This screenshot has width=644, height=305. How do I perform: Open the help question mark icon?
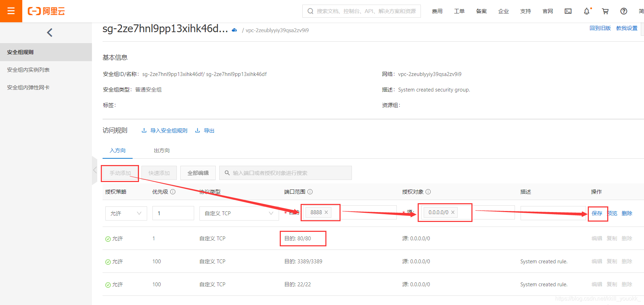point(624,11)
